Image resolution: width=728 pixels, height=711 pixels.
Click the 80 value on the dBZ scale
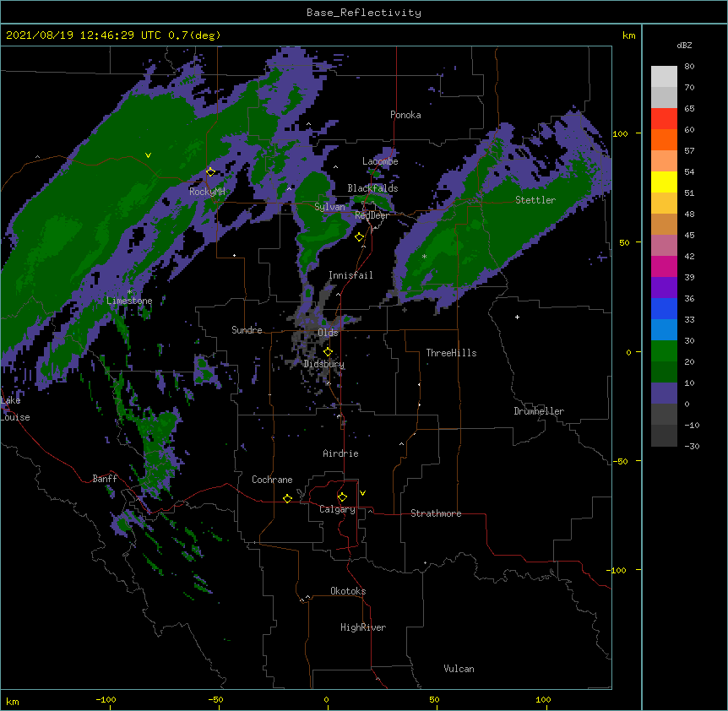[x=689, y=67]
